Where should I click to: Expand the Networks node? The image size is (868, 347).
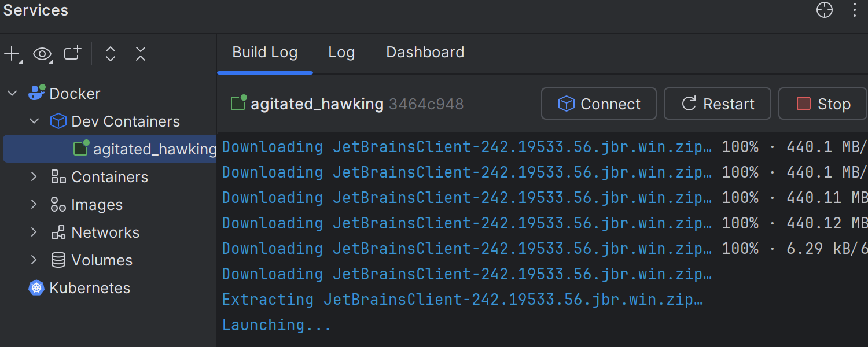(34, 232)
